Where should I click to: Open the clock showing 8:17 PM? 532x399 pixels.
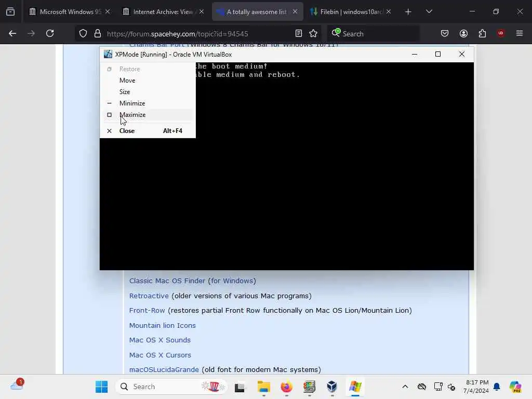click(x=476, y=387)
